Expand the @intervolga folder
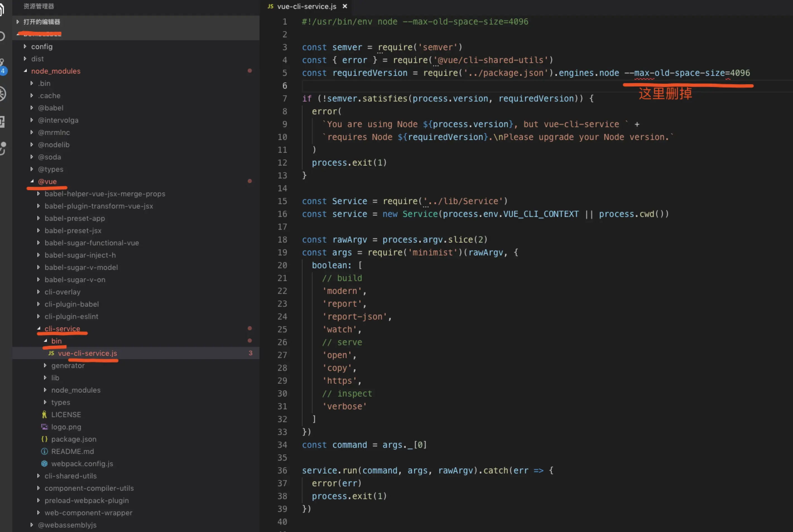The height and width of the screenshot is (532, 793). (x=136, y=120)
